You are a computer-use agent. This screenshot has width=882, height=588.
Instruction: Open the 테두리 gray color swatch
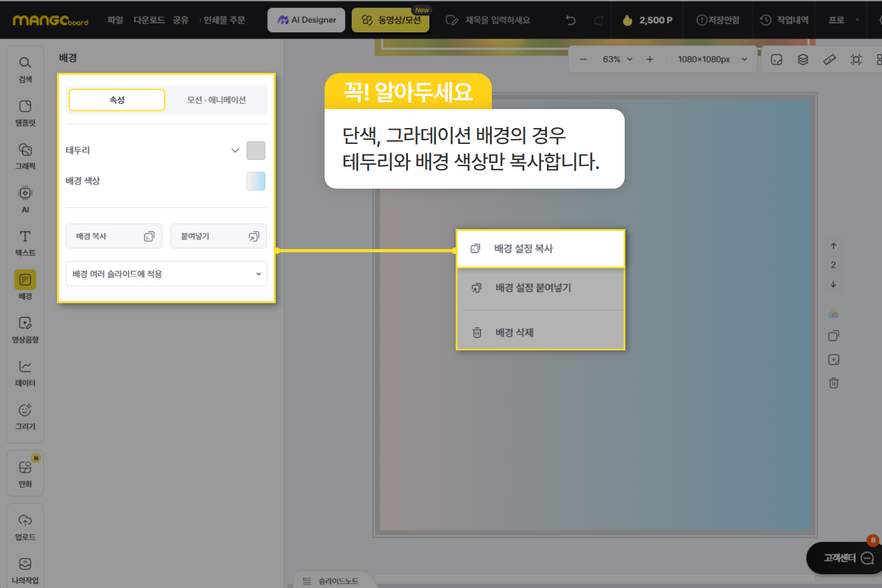tap(255, 150)
